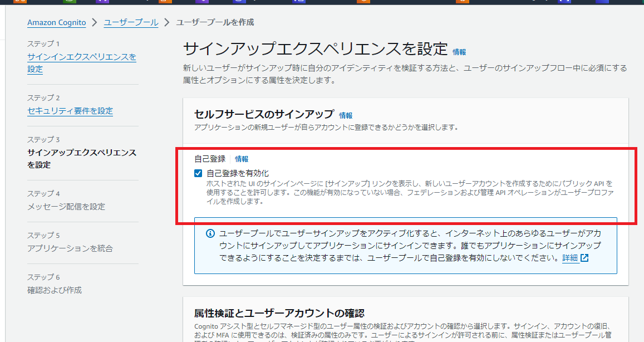Toggle the 自己登録を有効化 checkbox
The image size is (644, 342).
tap(198, 173)
